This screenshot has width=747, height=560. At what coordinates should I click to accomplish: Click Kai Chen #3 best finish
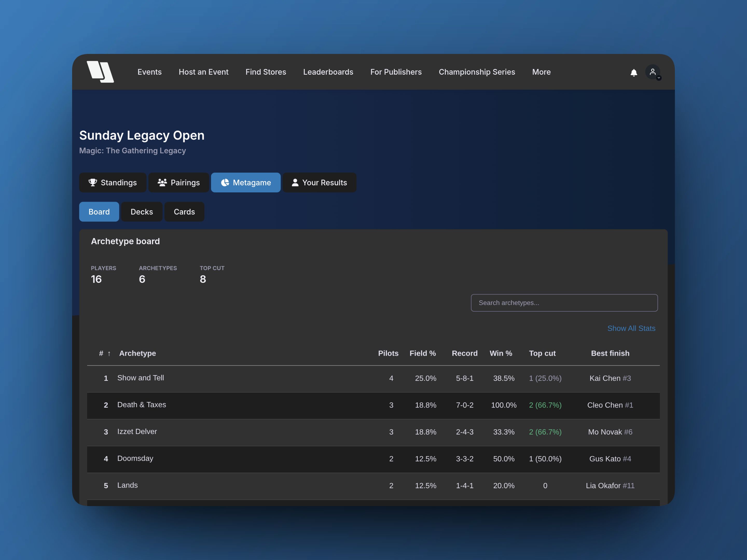[x=610, y=378]
